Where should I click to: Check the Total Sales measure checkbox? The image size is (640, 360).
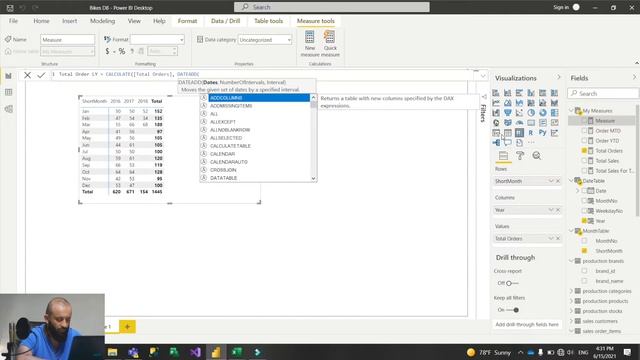(x=584, y=161)
